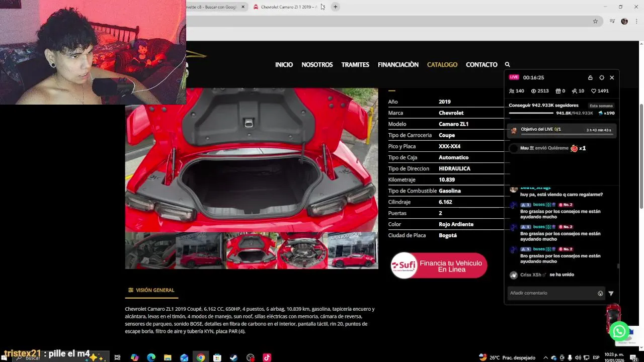The image size is (644, 362).
Task: Click the microphone icon in system tray
Action: tap(570, 357)
